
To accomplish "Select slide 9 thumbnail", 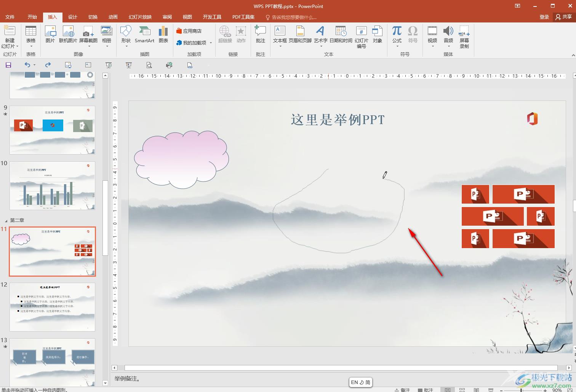I will [52, 130].
